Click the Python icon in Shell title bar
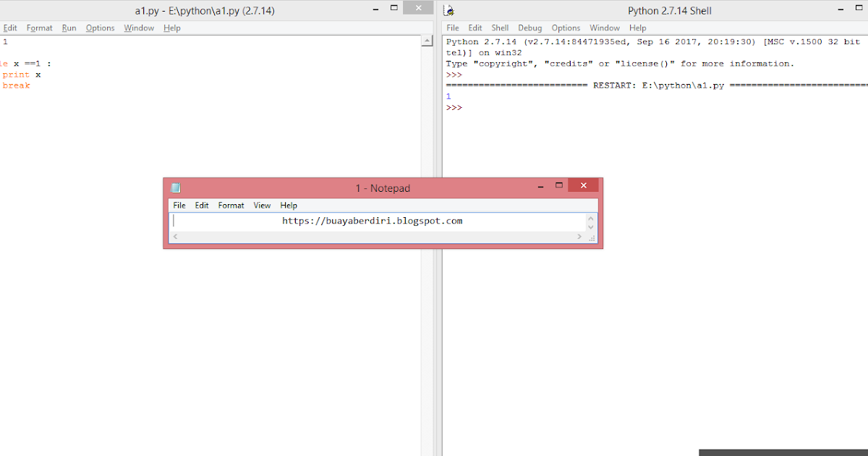 pos(448,9)
